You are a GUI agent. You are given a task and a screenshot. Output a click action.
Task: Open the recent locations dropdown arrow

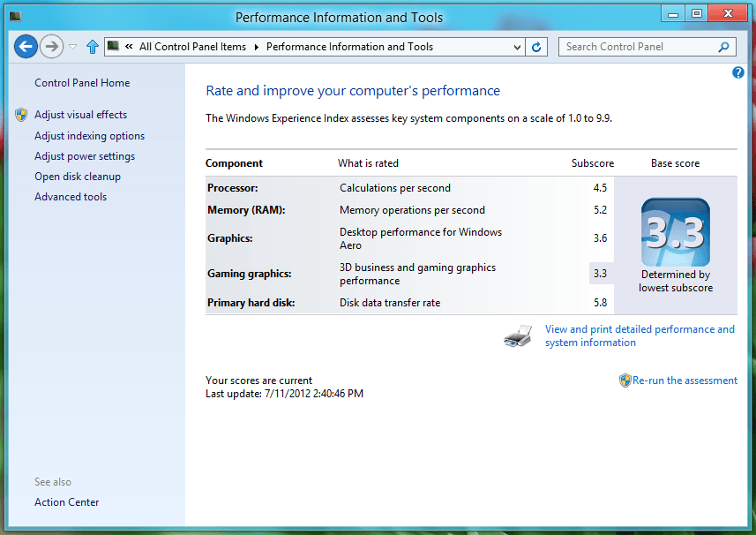tap(73, 47)
